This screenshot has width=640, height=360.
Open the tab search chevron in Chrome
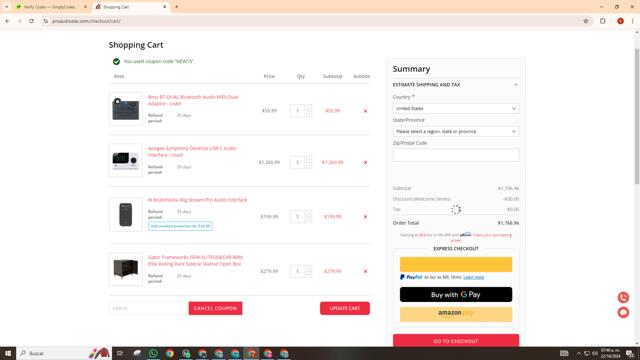(x=7, y=7)
